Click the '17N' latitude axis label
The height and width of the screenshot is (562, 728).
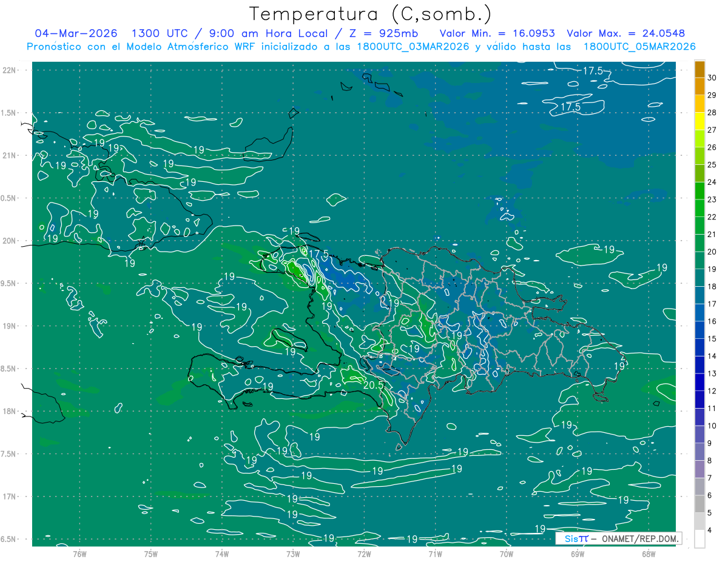(x=10, y=497)
